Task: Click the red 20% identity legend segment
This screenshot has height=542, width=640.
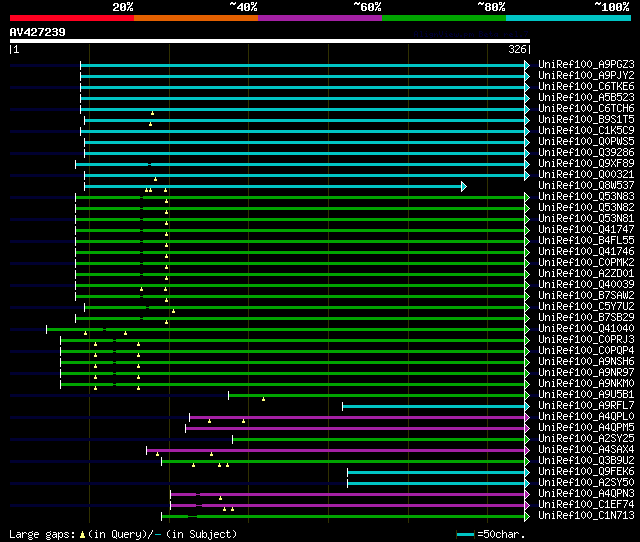Action: (x=72, y=18)
